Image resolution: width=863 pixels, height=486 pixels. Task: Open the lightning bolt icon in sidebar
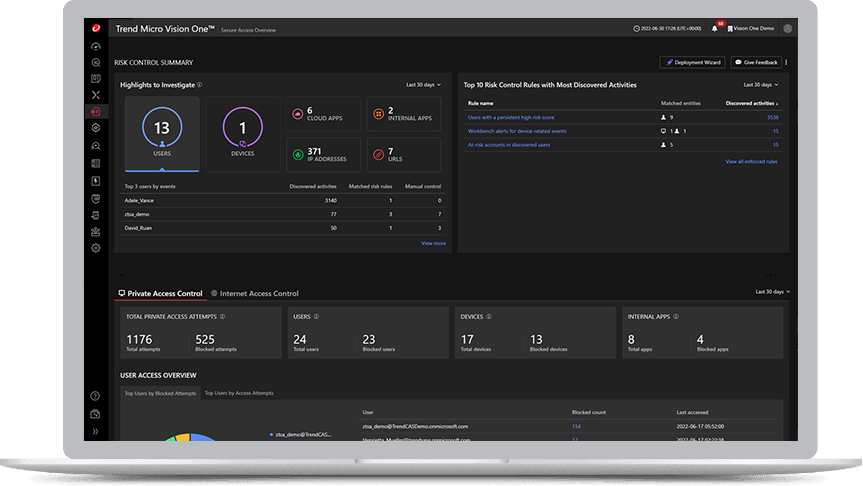[x=96, y=181]
